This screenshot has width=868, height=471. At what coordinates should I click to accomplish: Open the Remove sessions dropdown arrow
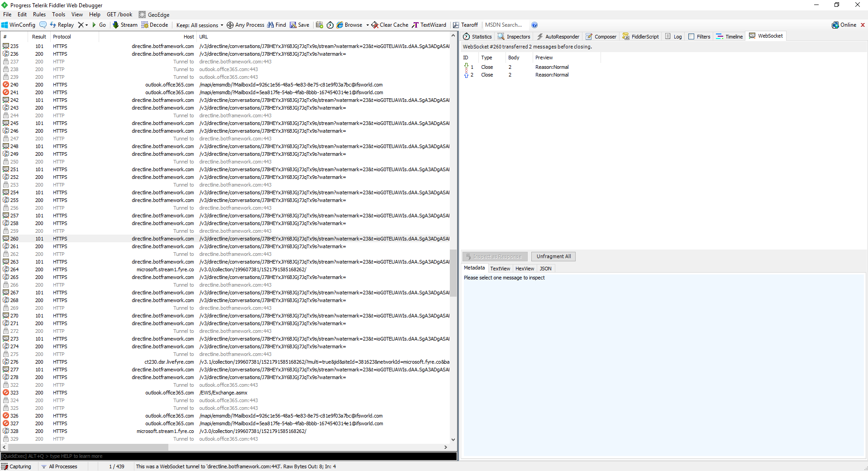point(86,25)
